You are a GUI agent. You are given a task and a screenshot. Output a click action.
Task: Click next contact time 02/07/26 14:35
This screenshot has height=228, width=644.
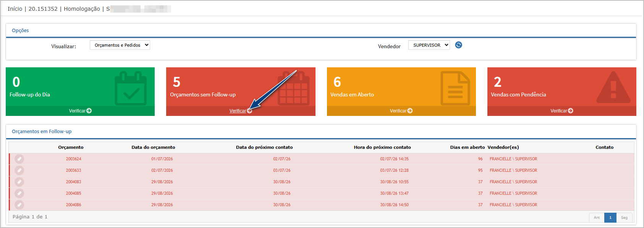pos(394,159)
